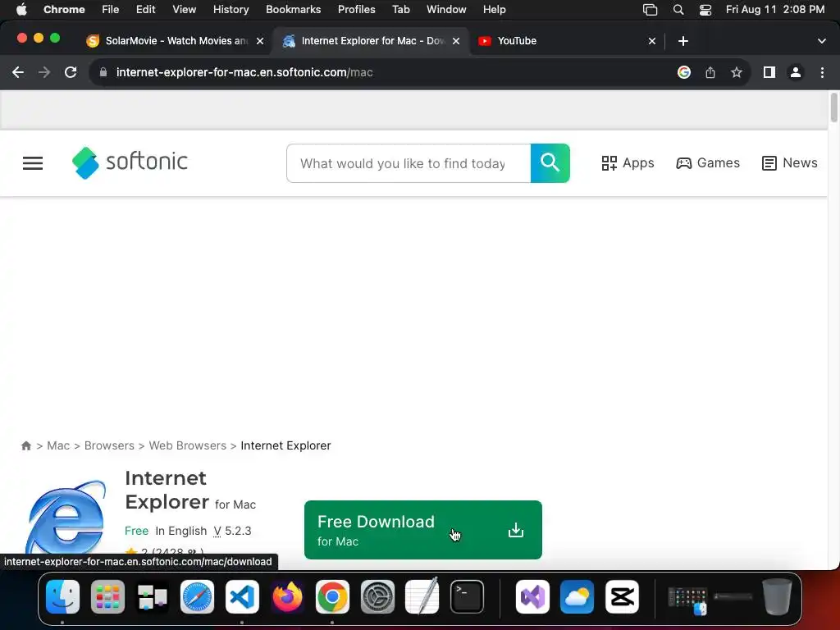The height and width of the screenshot is (630, 840).
Task: Open the Window menu
Action: click(446, 10)
